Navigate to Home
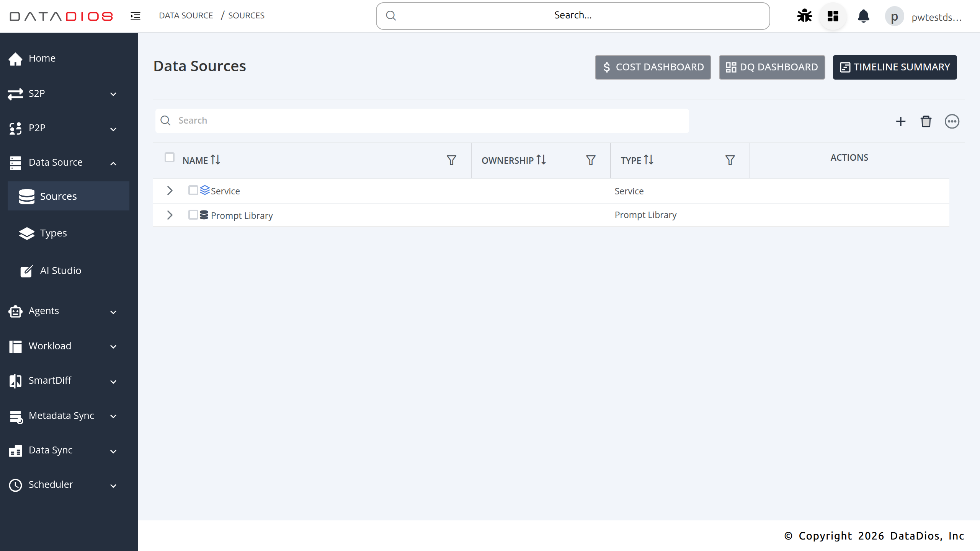The width and height of the screenshot is (980, 551). point(42,58)
